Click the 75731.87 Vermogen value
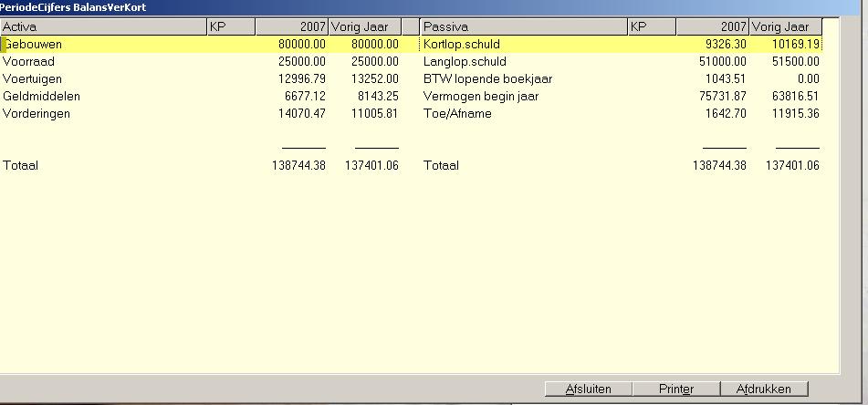The width and height of the screenshot is (868, 405). [722, 97]
